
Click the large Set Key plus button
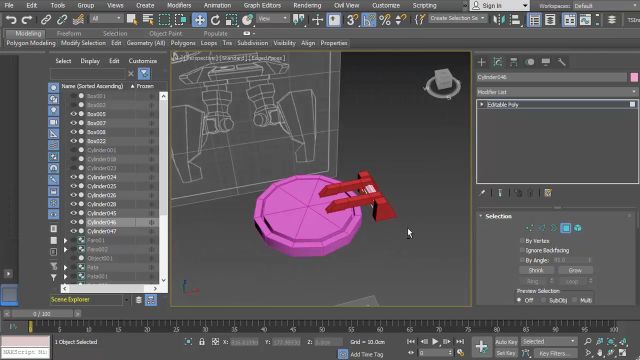482,347
